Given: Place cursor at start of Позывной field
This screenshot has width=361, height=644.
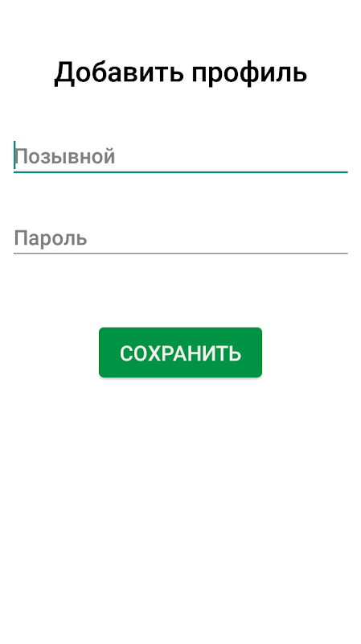Looking at the screenshot, I should point(15,156).
